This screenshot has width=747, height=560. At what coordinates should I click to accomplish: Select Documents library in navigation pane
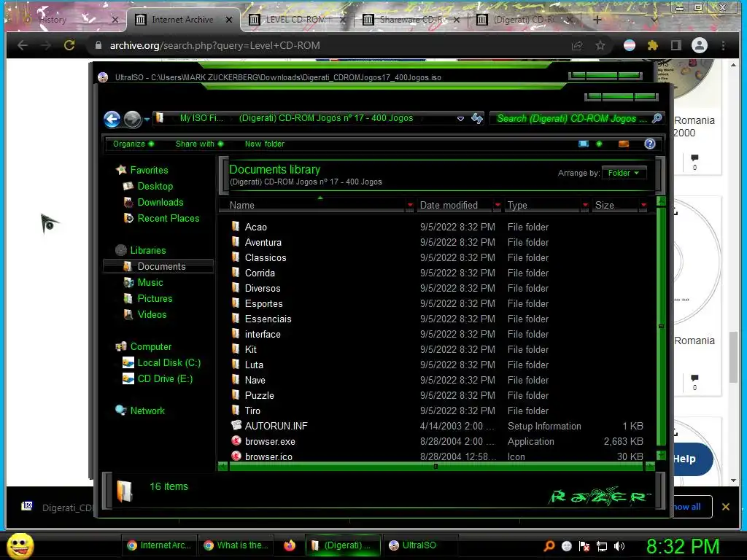coord(158,267)
